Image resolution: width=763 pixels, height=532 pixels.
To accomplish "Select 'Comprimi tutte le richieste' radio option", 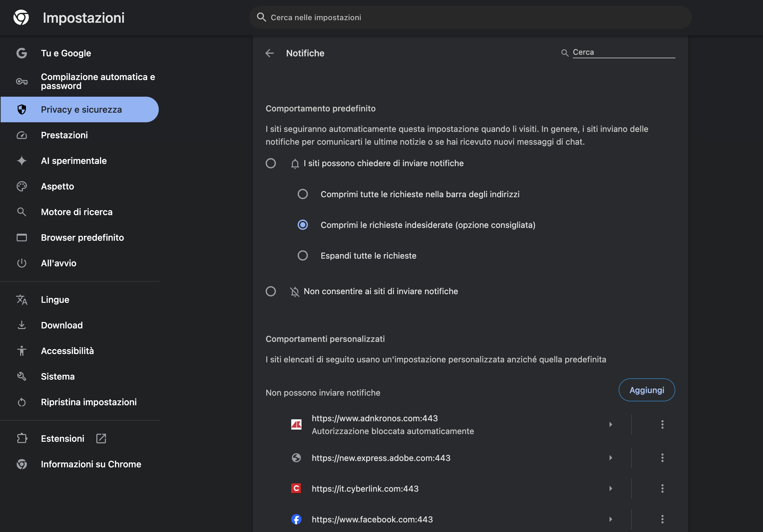I will click(x=302, y=194).
